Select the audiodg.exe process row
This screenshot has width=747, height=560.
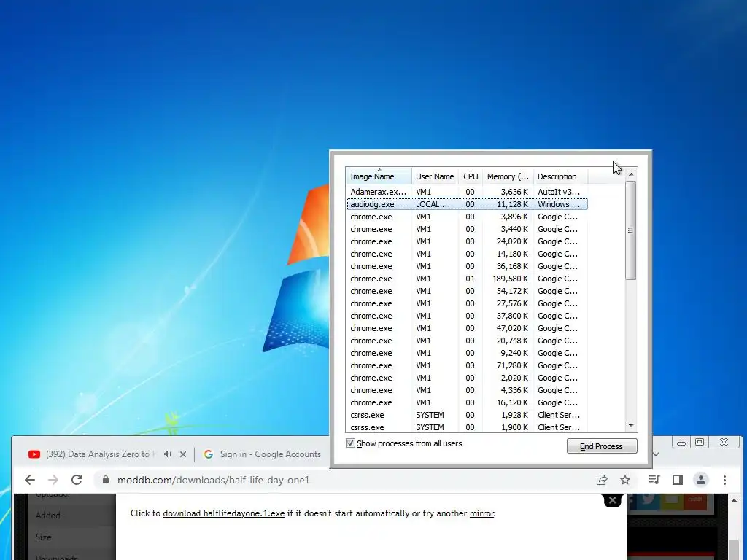coord(467,204)
